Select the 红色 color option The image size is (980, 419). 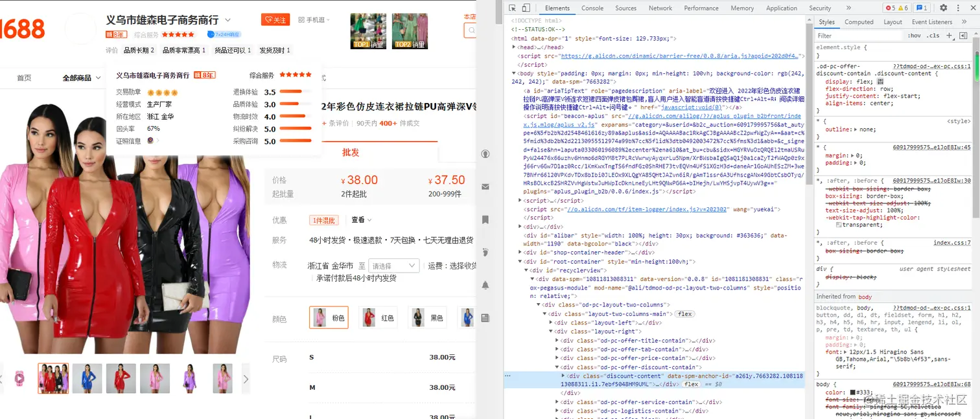pyautogui.click(x=378, y=318)
